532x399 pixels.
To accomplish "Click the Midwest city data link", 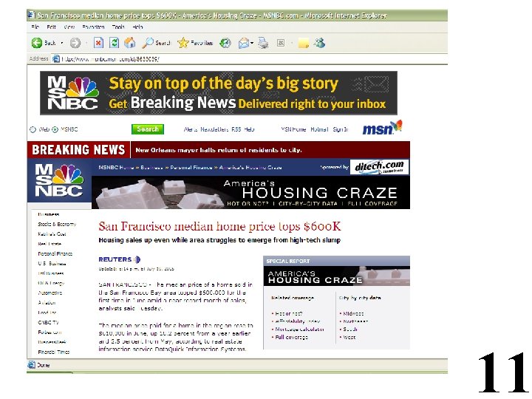I will (353, 313).
